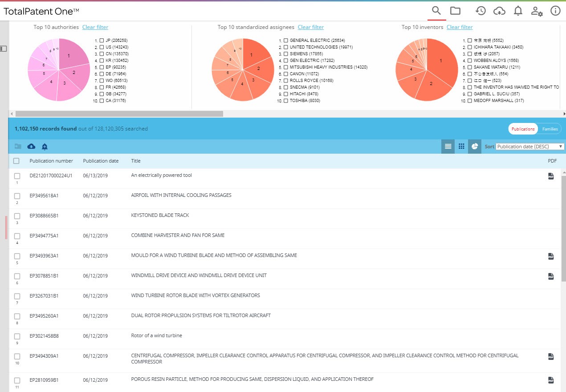Clear filter for Top 10 inventors
The image size is (566, 392).
coord(460,27)
